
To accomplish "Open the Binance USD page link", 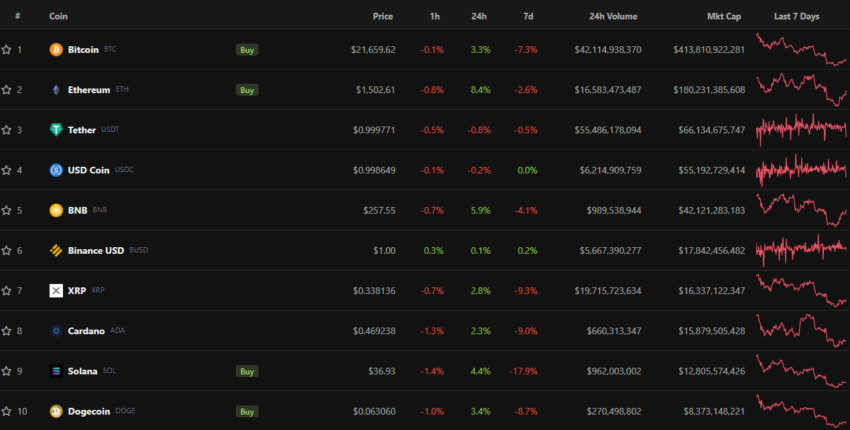I will click(96, 250).
